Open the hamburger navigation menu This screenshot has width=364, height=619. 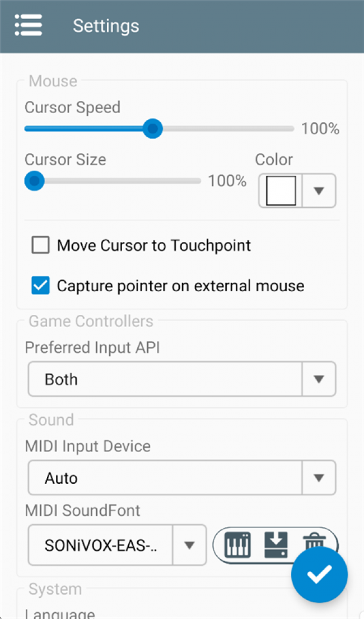point(29,25)
